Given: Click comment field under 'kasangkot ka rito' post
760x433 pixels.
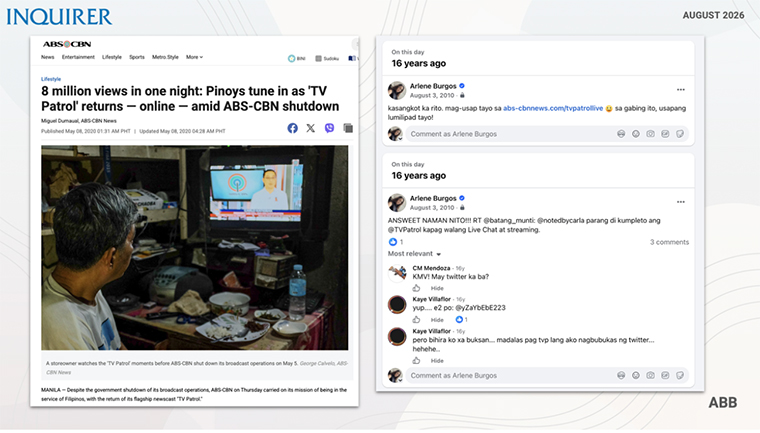Looking at the screenshot, I should [546, 134].
